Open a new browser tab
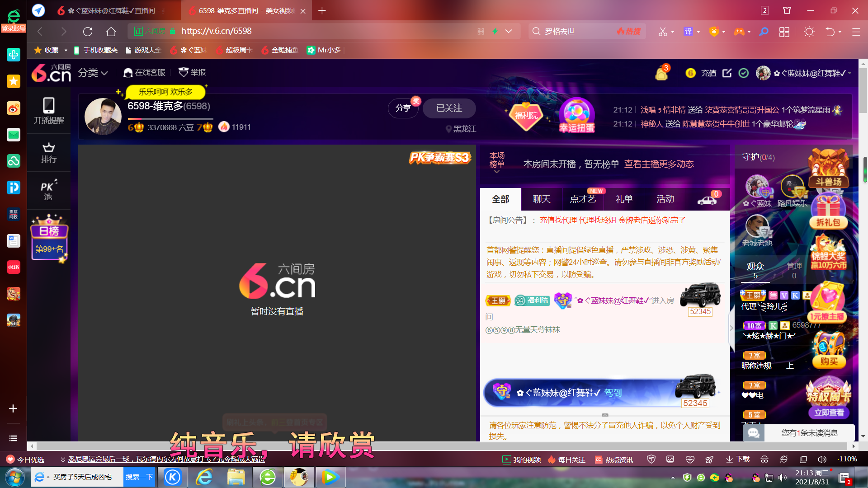This screenshot has width=868, height=488. tap(322, 10)
